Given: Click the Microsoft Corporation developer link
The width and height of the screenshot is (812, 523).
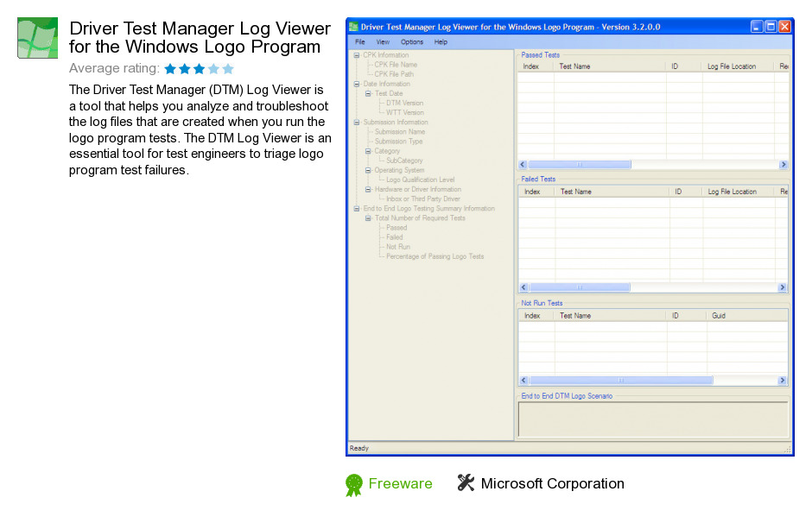Looking at the screenshot, I should point(553,483).
